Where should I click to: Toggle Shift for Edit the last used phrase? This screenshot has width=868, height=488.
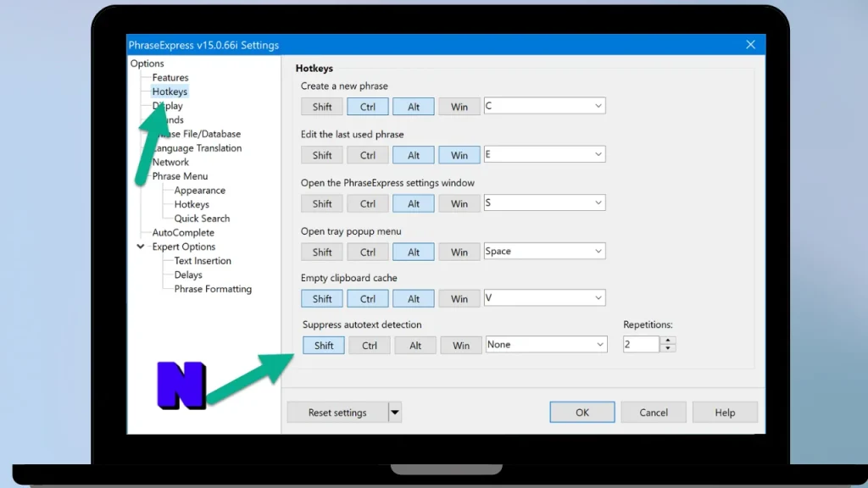[321, 156]
